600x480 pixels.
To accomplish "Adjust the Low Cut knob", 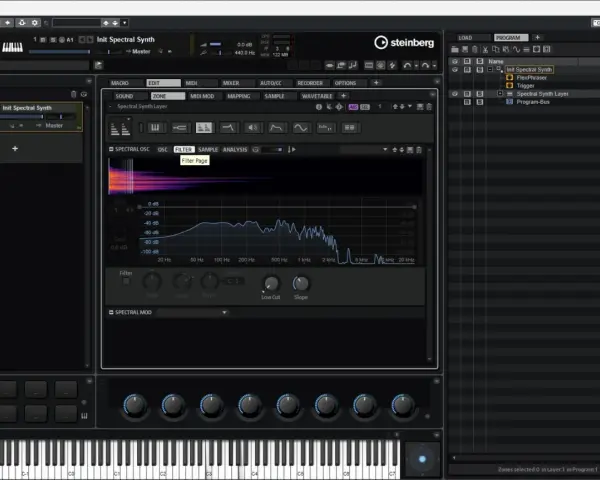I will (271, 283).
